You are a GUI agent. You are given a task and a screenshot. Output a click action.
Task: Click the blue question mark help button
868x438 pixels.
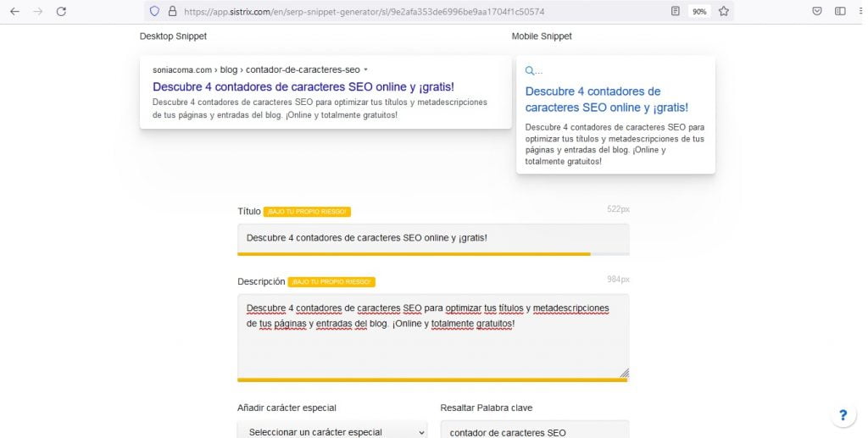[x=843, y=415]
